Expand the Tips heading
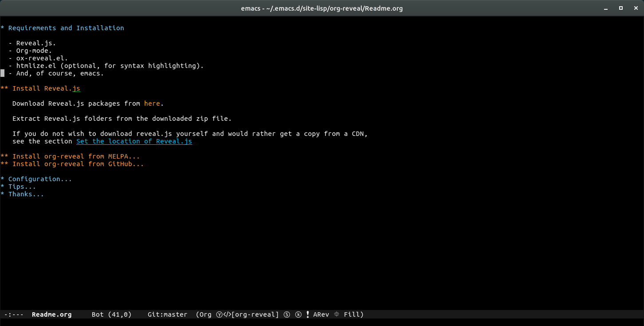 coord(18,187)
